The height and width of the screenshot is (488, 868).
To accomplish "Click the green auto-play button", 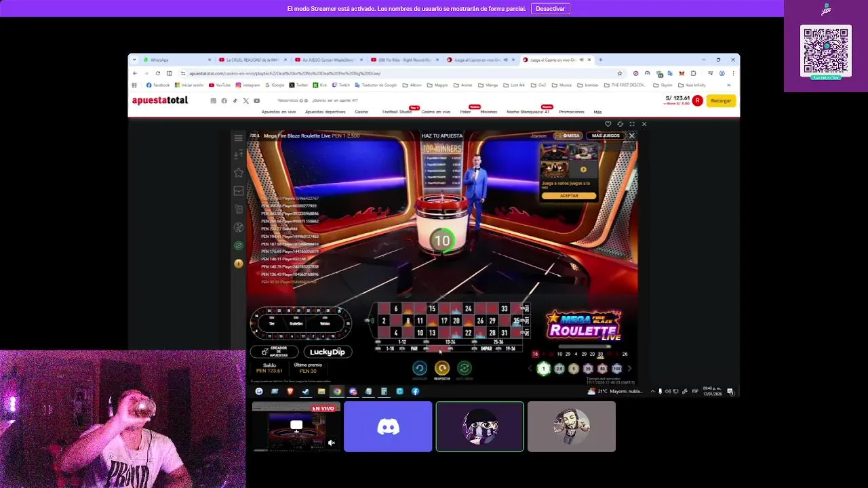I will pyautogui.click(x=465, y=368).
